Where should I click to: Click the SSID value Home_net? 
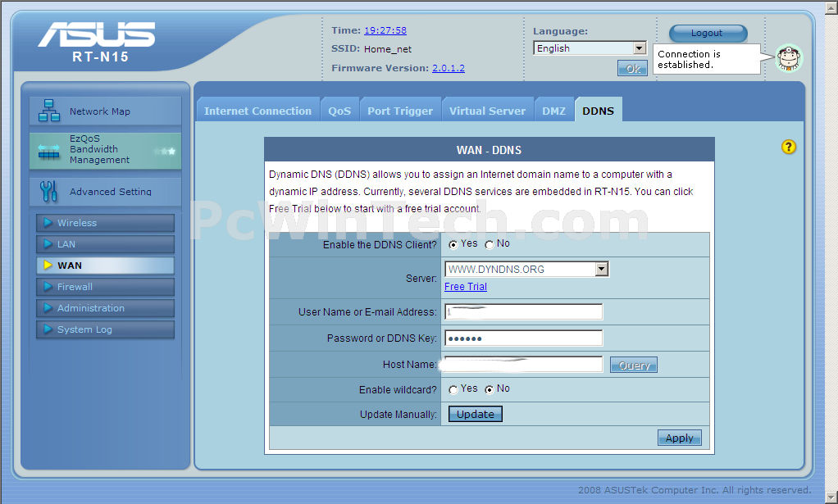coord(388,49)
